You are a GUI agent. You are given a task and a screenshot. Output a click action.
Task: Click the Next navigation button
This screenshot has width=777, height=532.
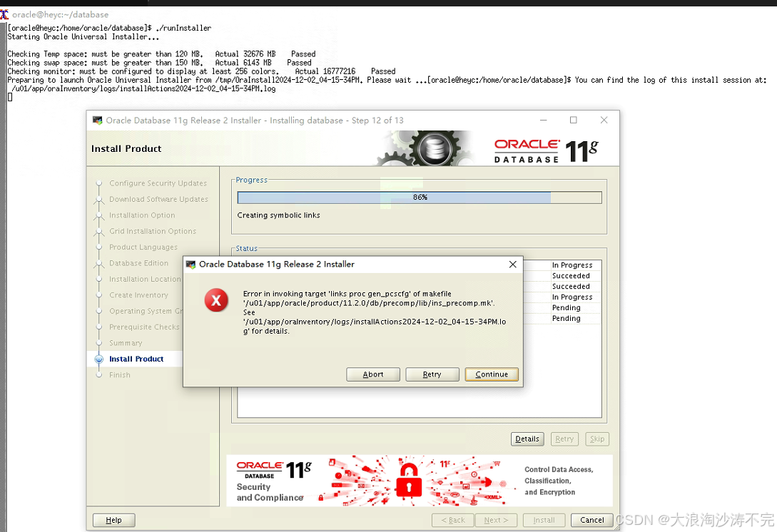point(496,520)
